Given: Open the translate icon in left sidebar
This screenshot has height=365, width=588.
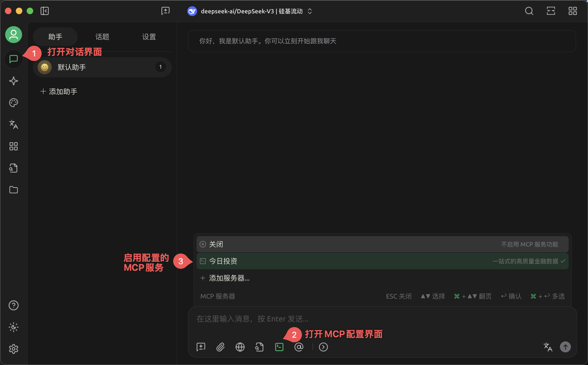Looking at the screenshot, I should [14, 124].
